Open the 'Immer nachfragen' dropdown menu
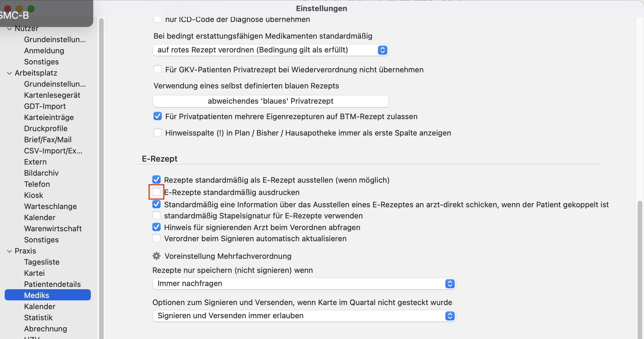Viewport: 644px width, 339px height. (x=304, y=284)
